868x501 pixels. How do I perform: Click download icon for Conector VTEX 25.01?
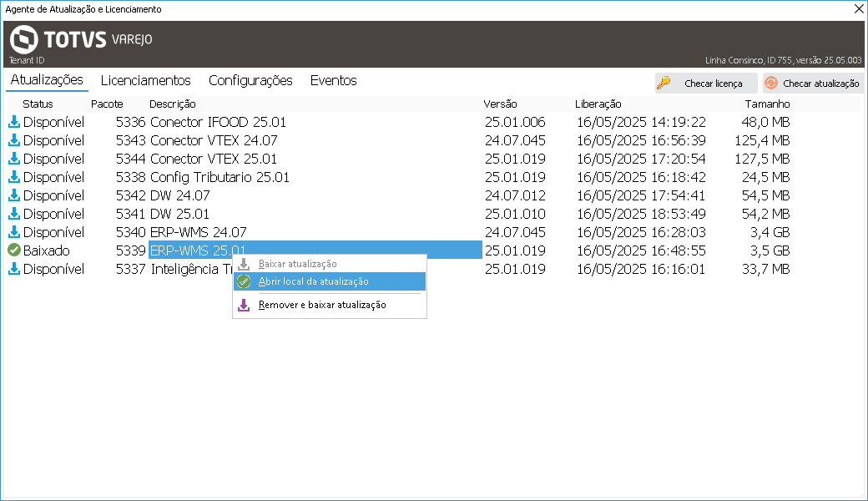pos(14,159)
